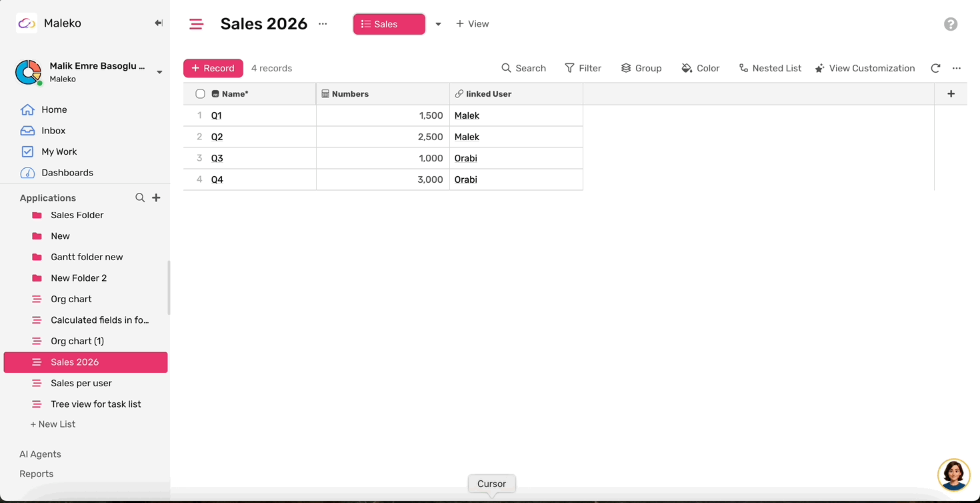
Task: Toggle the select-all checkbox in header
Action: (x=200, y=94)
